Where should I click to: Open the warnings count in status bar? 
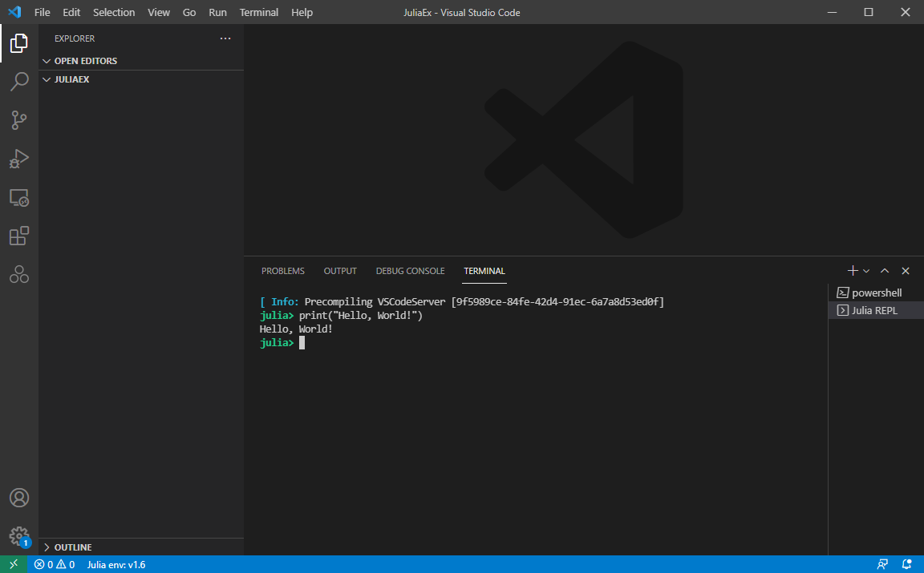pyautogui.click(x=66, y=564)
